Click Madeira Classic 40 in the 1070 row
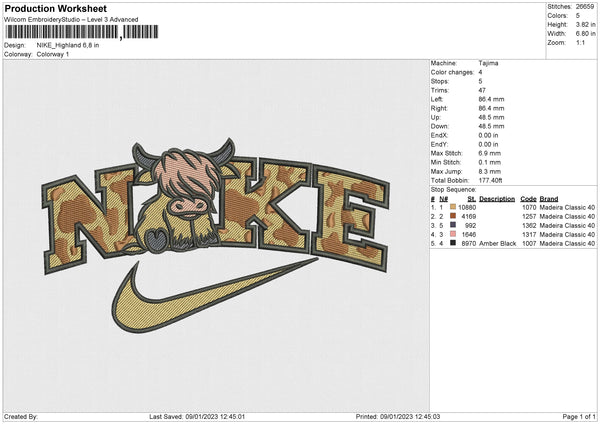This screenshot has width=600, height=424. click(567, 207)
